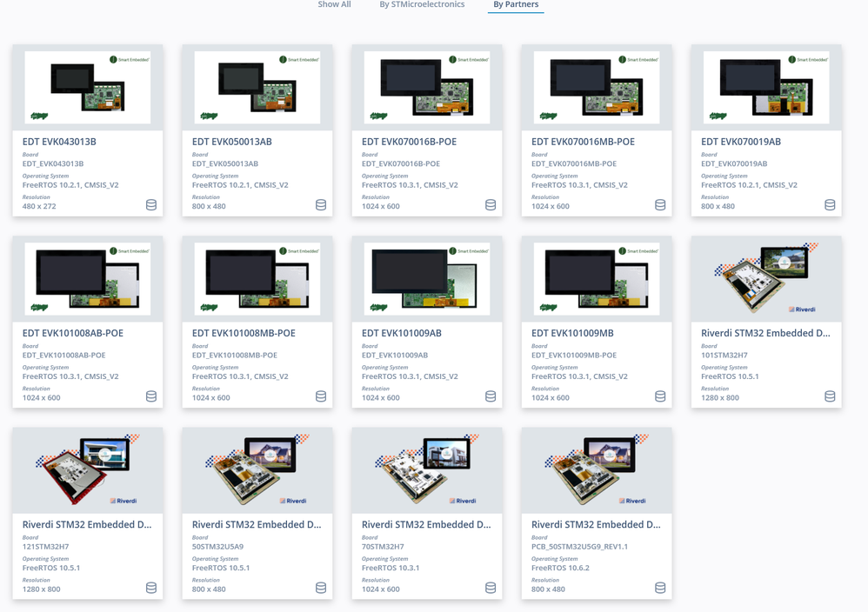The image size is (868, 612).
Task: Click database icon on PCB_50STM32U5G9_REV1.1 card
Action: click(x=660, y=588)
